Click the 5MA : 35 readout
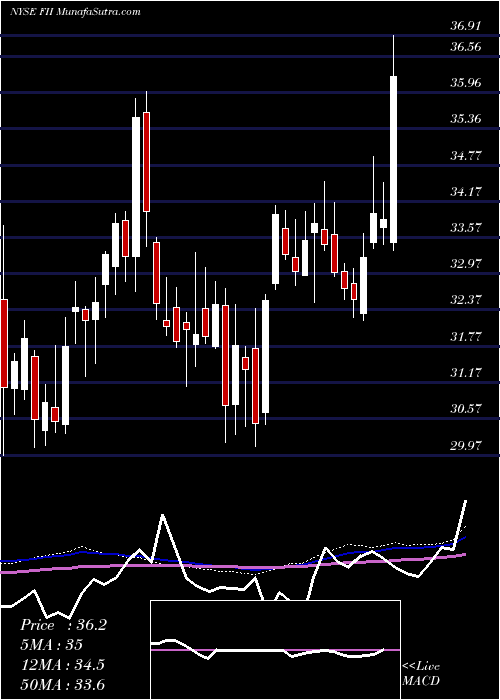 click(51, 645)
